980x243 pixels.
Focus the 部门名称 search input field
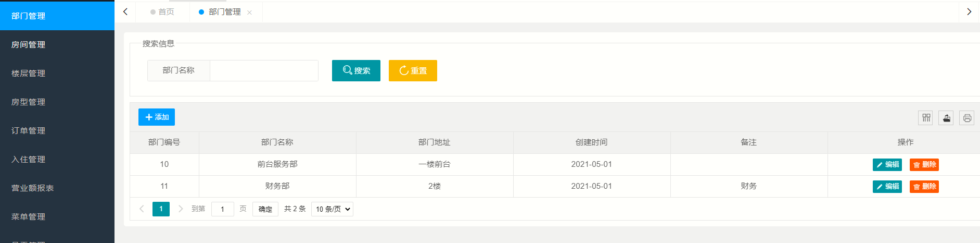tap(264, 70)
